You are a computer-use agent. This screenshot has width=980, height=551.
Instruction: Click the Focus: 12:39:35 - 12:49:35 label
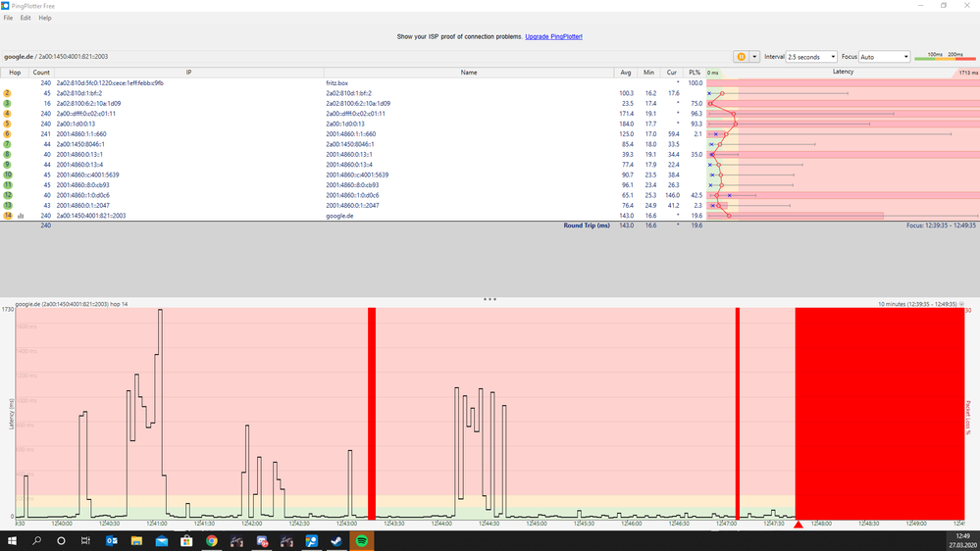(941, 225)
